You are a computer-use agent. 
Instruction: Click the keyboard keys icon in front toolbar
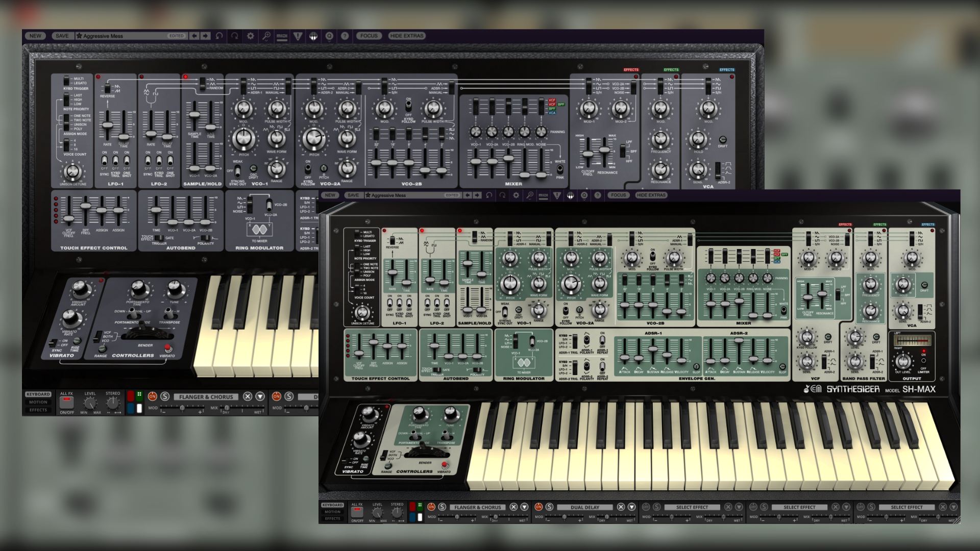[x=571, y=195]
